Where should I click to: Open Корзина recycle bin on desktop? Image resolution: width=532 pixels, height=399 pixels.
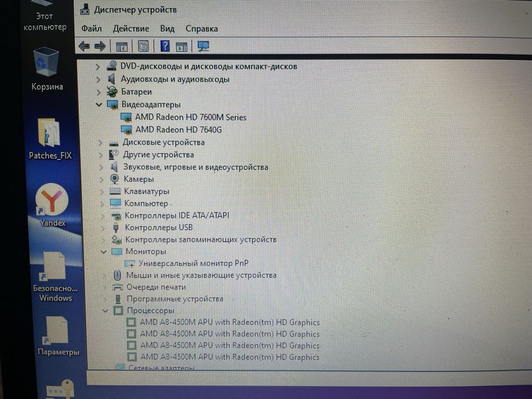pyautogui.click(x=47, y=69)
